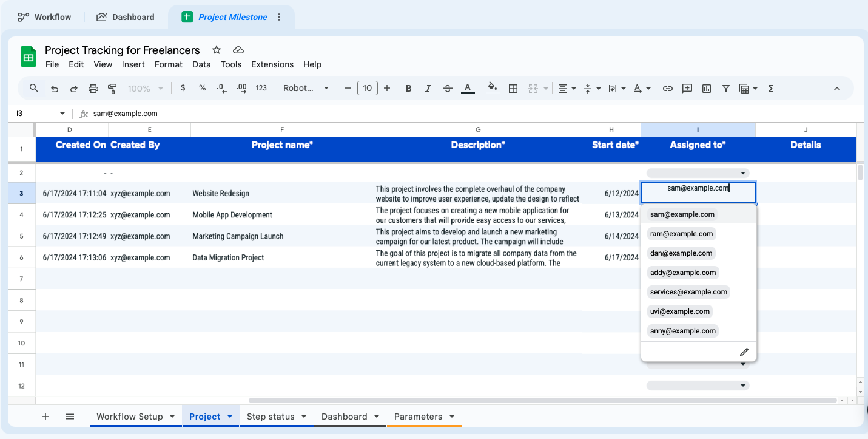This screenshot has height=439, width=868.
Task: Open the name box dropdown arrow
Action: (x=62, y=114)
